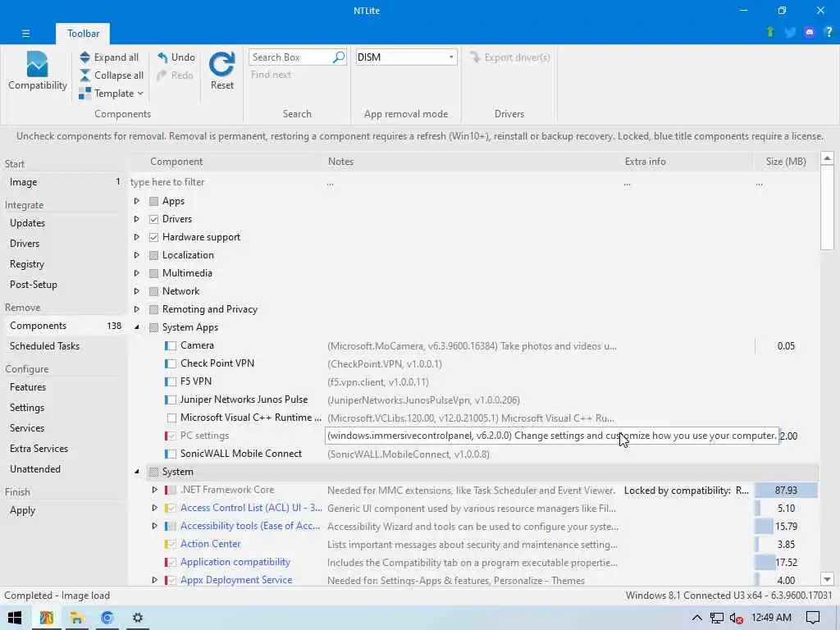
Task: Sort by the Size (MB) column header
Action: (x=785, y=162)
